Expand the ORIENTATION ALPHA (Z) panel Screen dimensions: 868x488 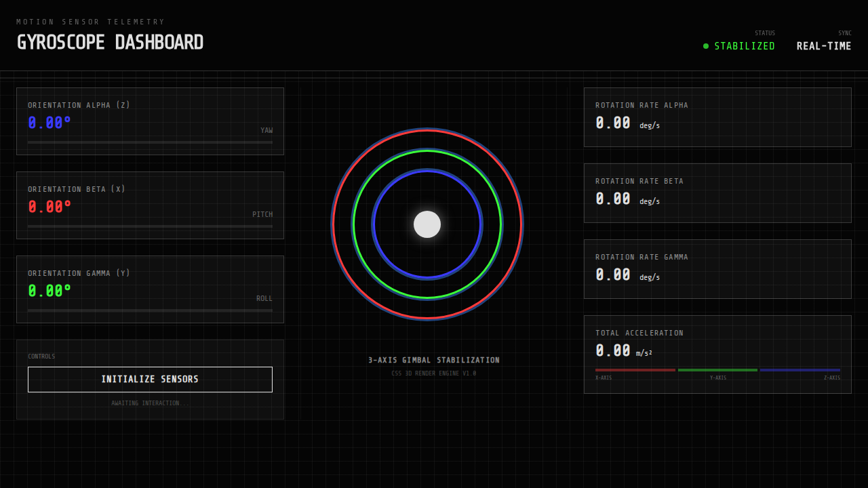point(150,121)
